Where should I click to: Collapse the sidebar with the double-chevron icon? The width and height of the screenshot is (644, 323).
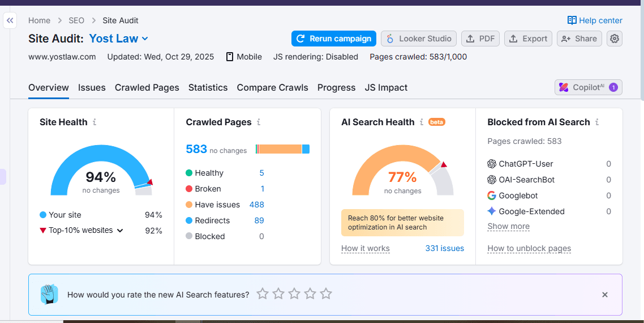pyautogui.click(x=10, y=20)
